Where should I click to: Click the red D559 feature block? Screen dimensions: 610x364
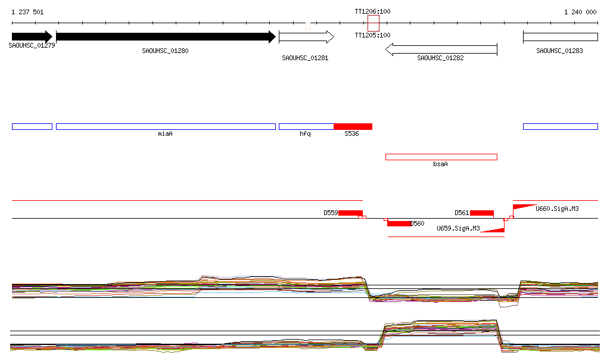pos(350,213)
